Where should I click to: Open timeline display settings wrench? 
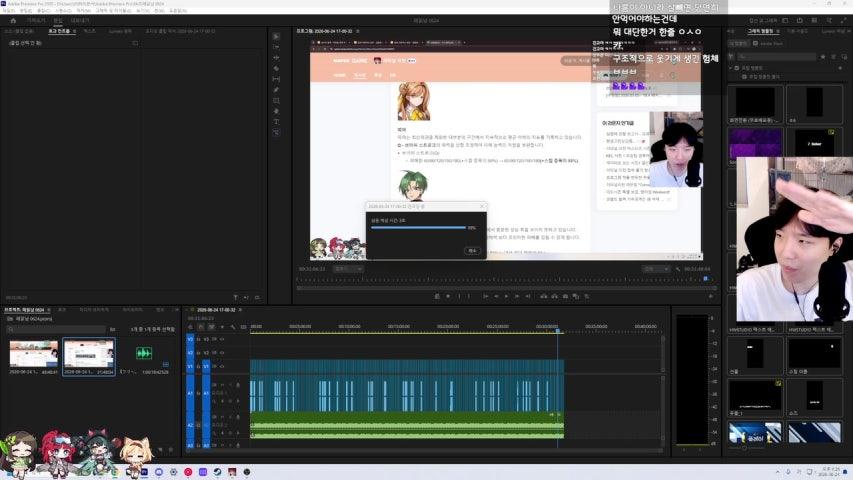[x=233, y=327]
